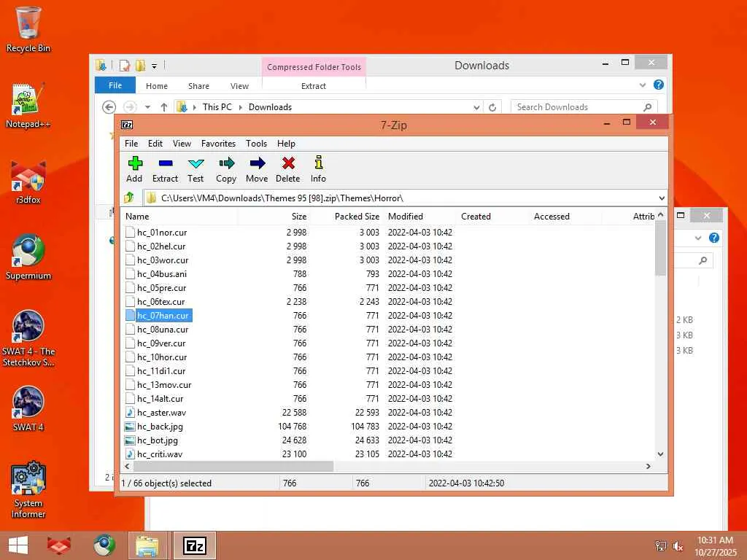Open Explorer help question mark icon
This screenshot has height=560, width=747.
(x=659, y=85)
